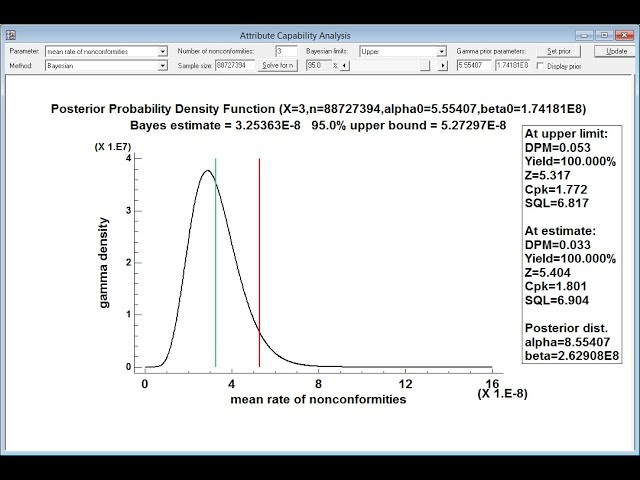Maximize the Attribute Capability Analysis window
The image size is (640, 480).
(604, 36)
